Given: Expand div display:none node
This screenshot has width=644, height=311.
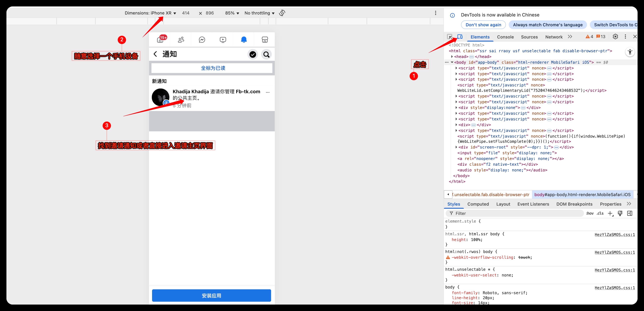Looking at the screenshot, I should [456, 108].
